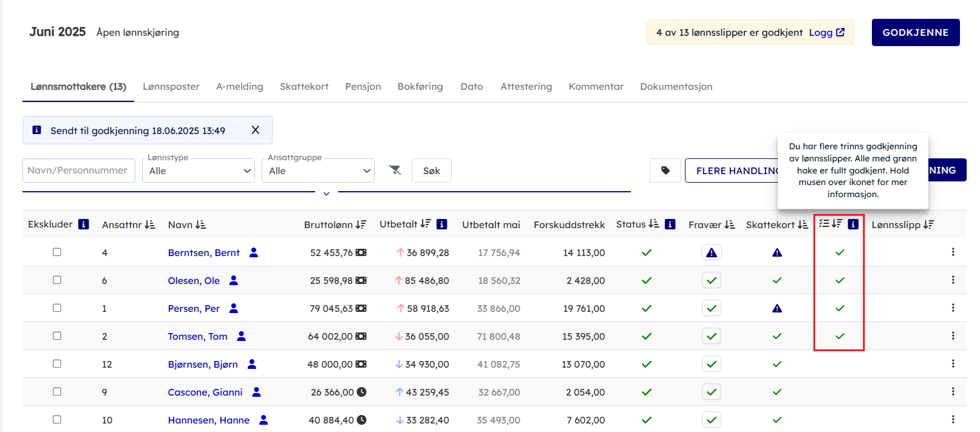Toggle the Ekskluder checkbox for Cascone, Gianni
980x432 pixels.
[57, 392]
